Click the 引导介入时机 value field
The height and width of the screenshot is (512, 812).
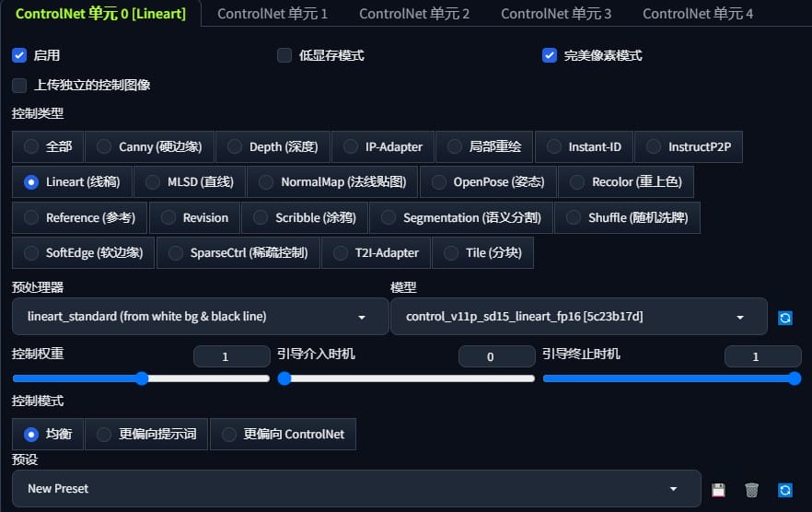point(496,356)
